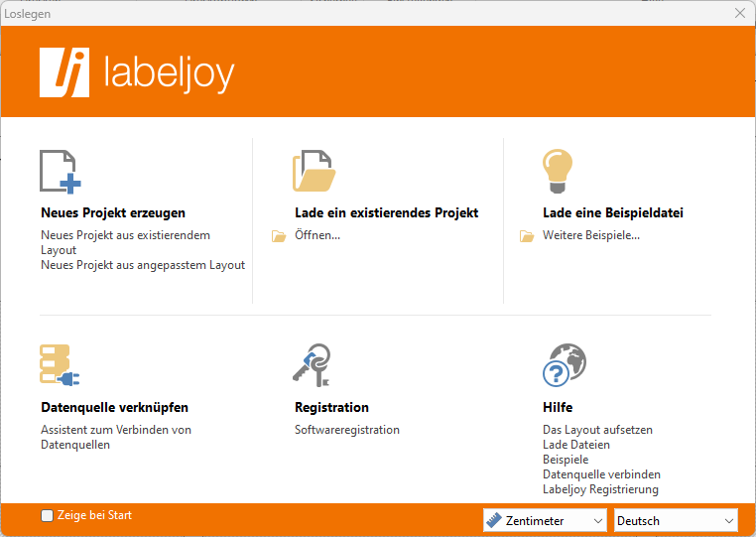The height and width of the screenshot is (537, 756).
Task: Click the Hilfe heading
Action: point(558,407)
